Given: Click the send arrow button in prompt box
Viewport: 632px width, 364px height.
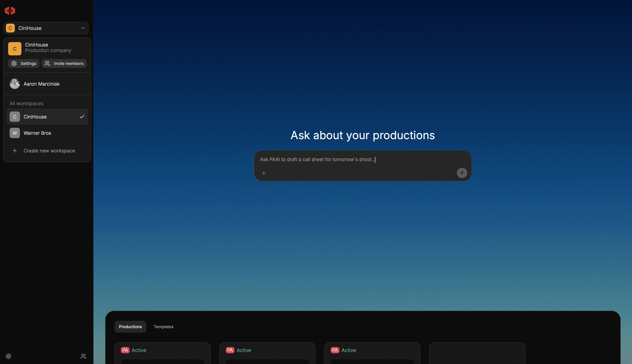Looking at the screenshot, I should (462, 173).
